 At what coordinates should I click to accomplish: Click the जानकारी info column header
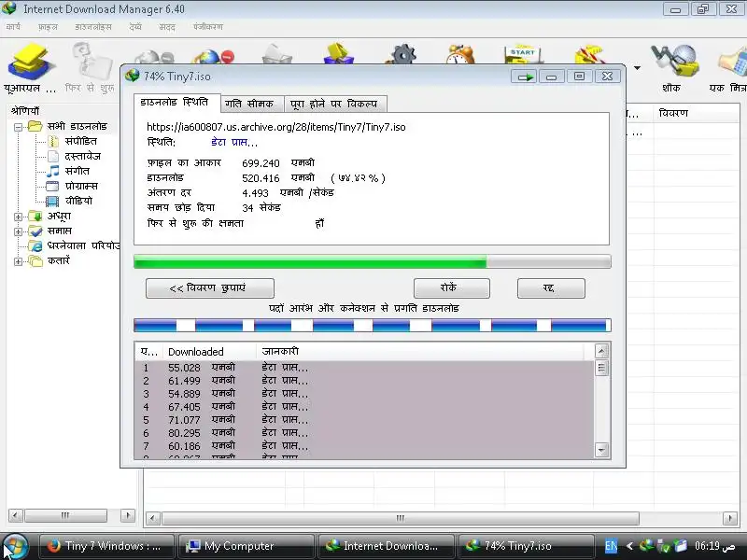(419, 352)
